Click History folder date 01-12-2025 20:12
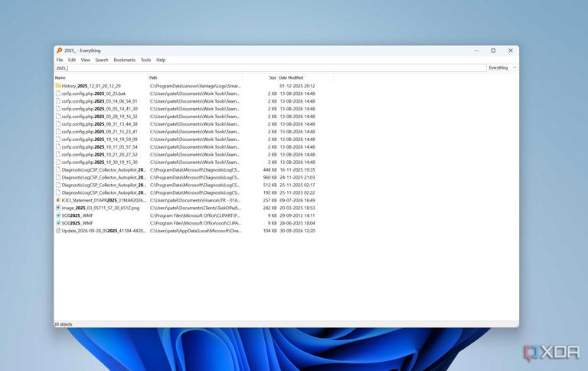The image size is (588, 371). coord(297,86)
